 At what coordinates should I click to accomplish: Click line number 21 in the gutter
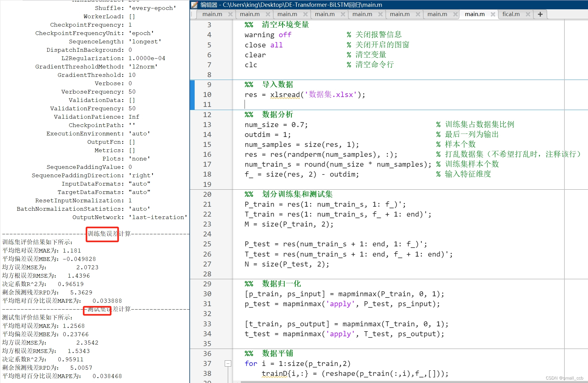click(x=207, y=204)
